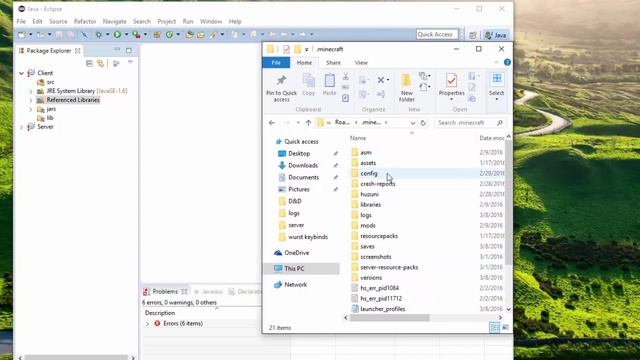This screenshot has width=640, height=360.
Task: Click the New Java Package icon in Eclipse toolbar
Action: 157,35
